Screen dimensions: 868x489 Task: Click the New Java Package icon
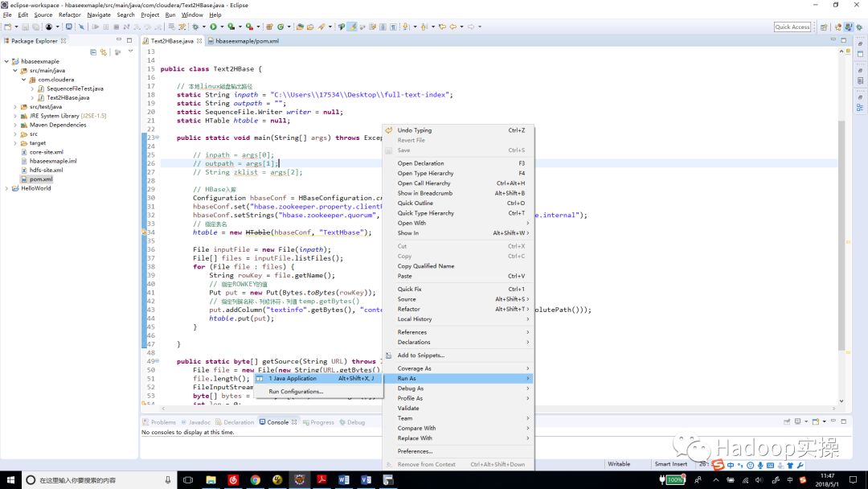pyautogui.click(x=269, y=27)
